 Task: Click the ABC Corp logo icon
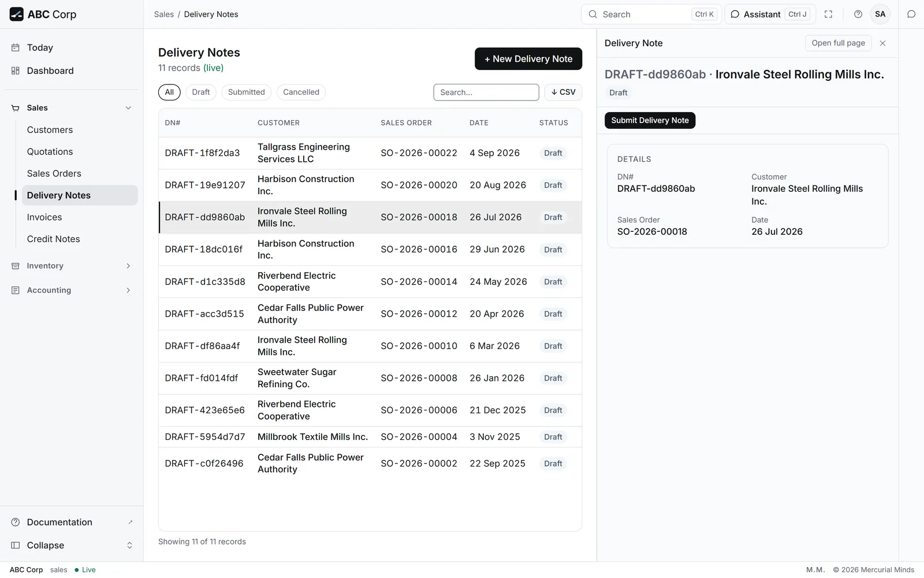tap(17, 14)
